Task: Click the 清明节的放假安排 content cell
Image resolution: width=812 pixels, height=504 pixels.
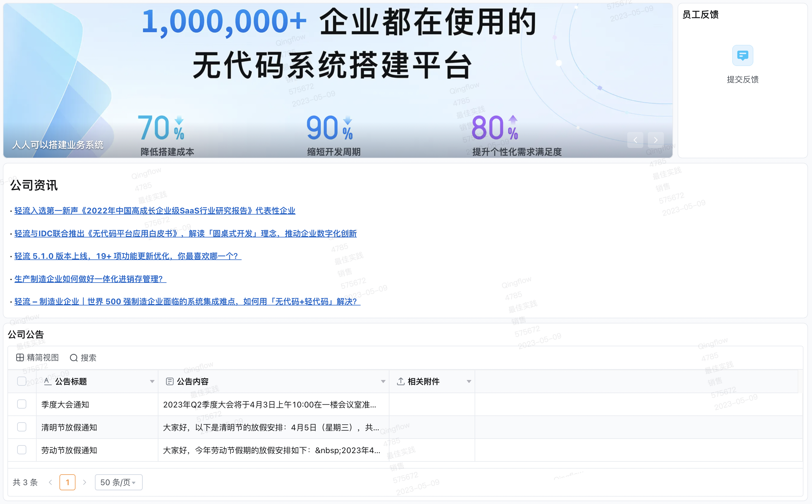Action: point(273,427)
